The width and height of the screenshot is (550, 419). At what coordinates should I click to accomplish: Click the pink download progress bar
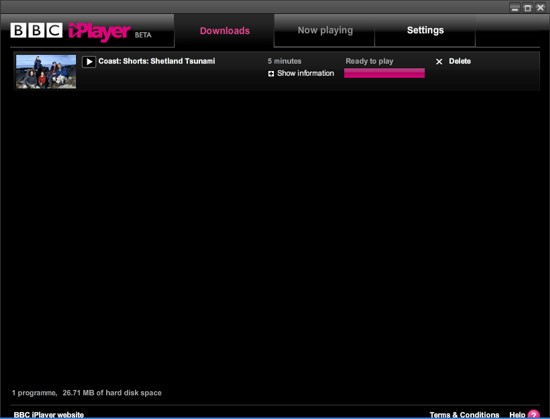coord(384,73)
